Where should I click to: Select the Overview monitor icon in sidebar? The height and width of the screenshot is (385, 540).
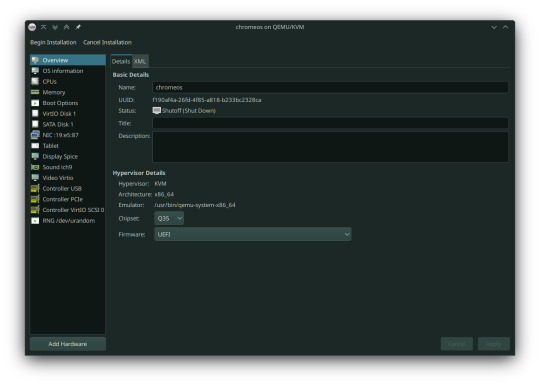coord(35,60)
